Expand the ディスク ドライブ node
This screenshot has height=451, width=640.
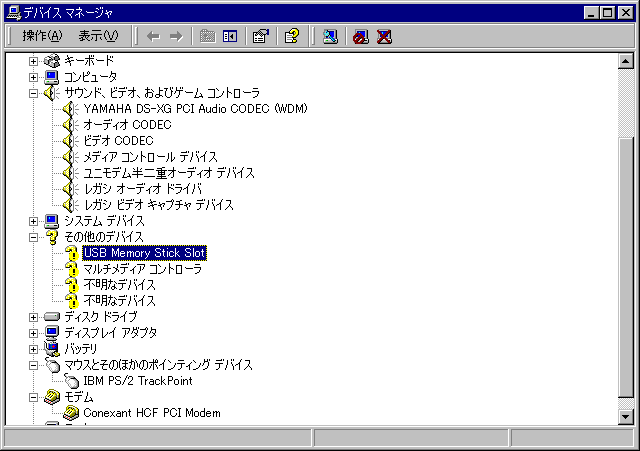[x=33, y=317]
